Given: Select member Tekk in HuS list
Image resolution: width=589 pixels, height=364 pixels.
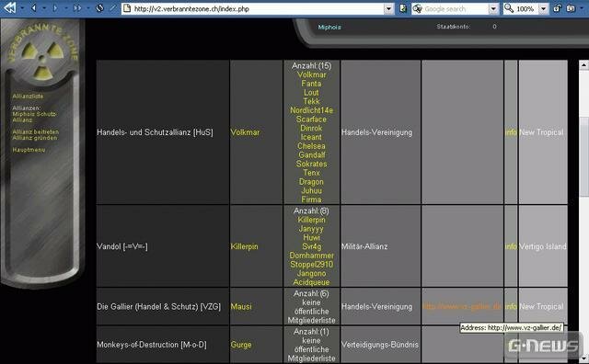Looking at the screenshot, I should point(311,102).
